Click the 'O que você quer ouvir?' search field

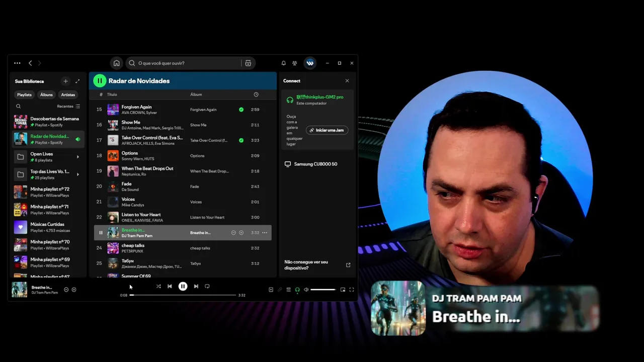(x=184, y=63)
